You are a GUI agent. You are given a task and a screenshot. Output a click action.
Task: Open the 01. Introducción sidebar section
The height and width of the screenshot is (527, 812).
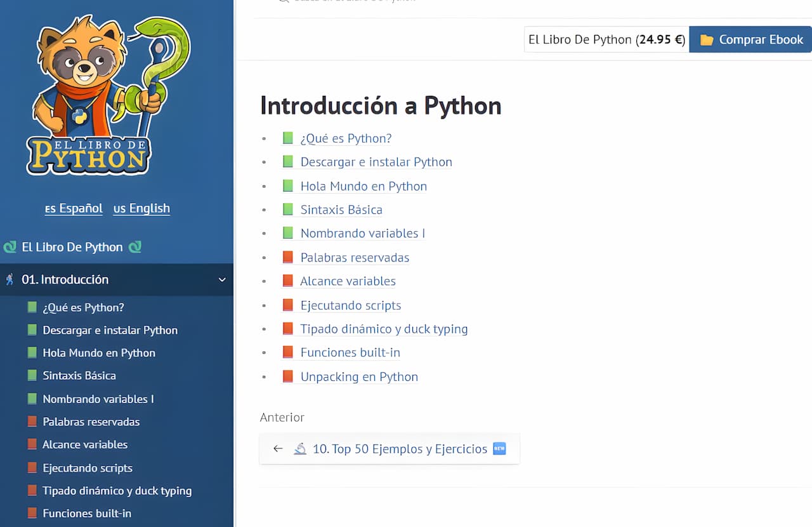[x=65, y=279]
